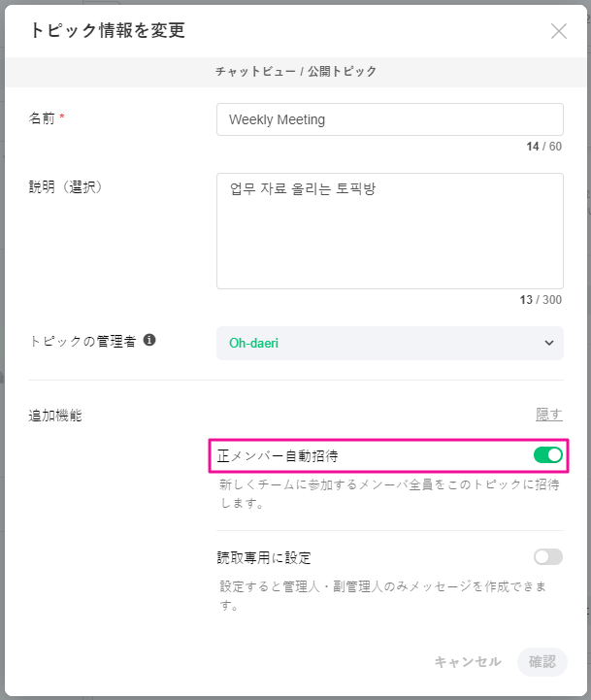Click the 読取専用に設定 label text
Image resolution: width=591 pixels, height=700 pixels.
[x=264, y=557]
